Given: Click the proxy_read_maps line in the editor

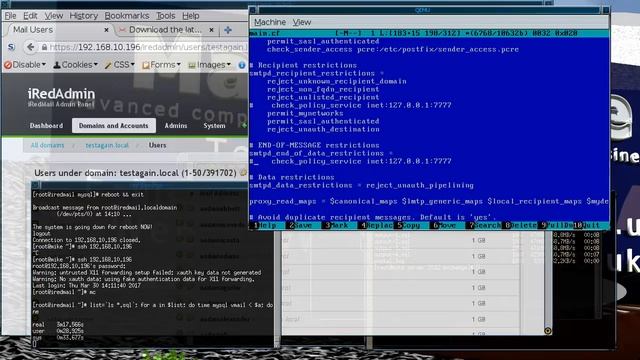Looking at the screenshot, I should (x=429, y=201).
